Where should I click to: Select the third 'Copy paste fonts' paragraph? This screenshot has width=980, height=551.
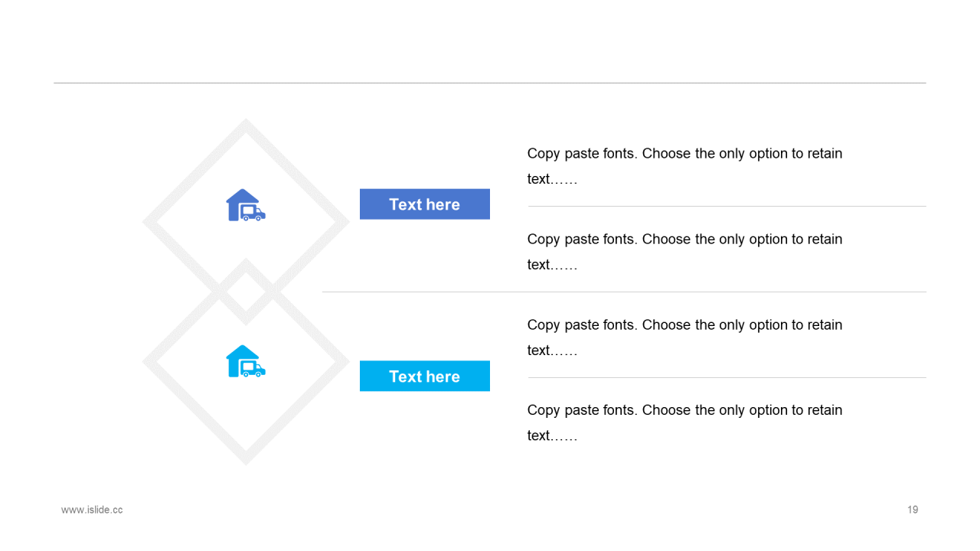coord(684,337)
